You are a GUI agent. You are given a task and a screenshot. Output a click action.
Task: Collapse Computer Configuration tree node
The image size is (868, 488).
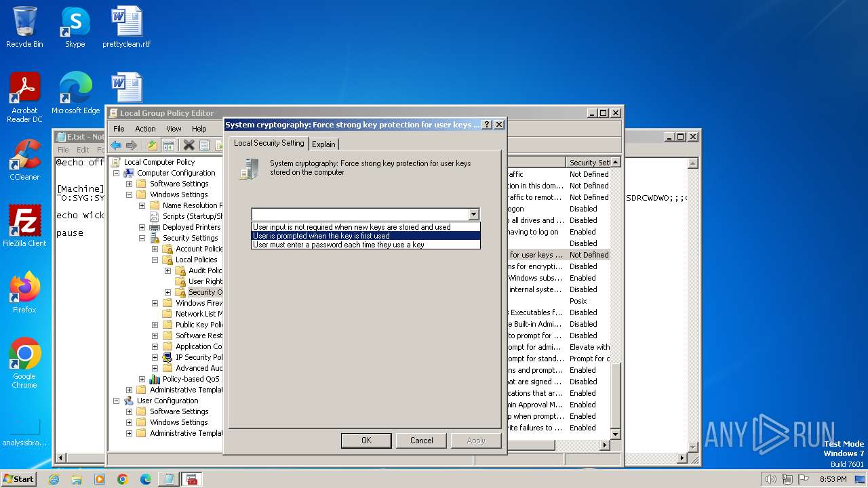[116, 173]
